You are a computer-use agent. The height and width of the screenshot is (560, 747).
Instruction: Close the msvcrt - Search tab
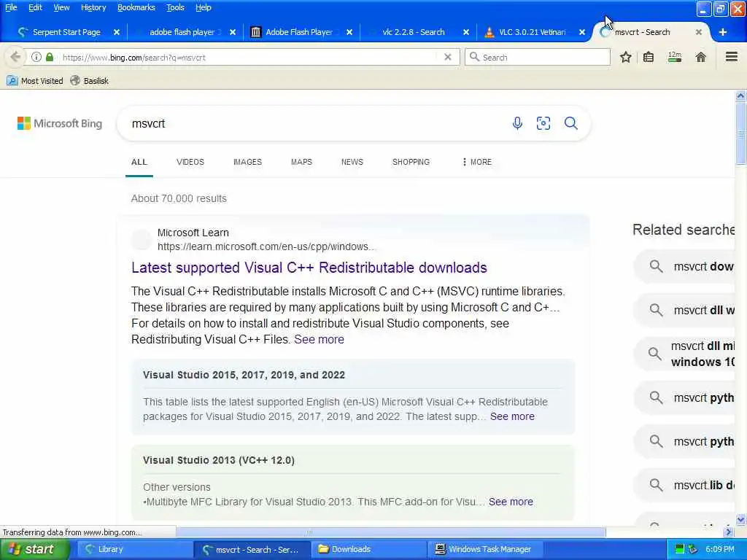698,32
